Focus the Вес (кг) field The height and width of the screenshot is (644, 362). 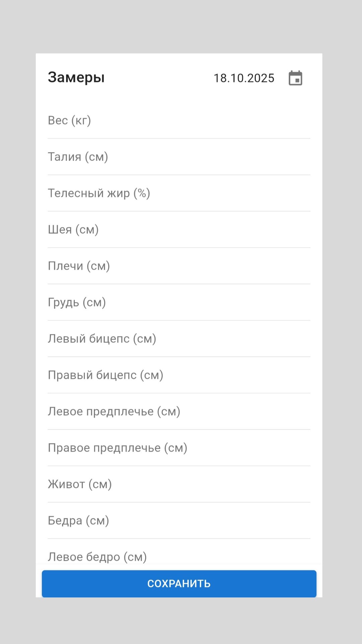click(x=179, y=120)
